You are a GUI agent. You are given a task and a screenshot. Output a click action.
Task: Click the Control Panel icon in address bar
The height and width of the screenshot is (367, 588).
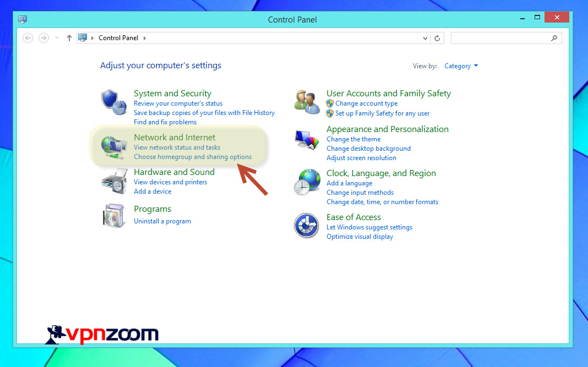point(83,37)
